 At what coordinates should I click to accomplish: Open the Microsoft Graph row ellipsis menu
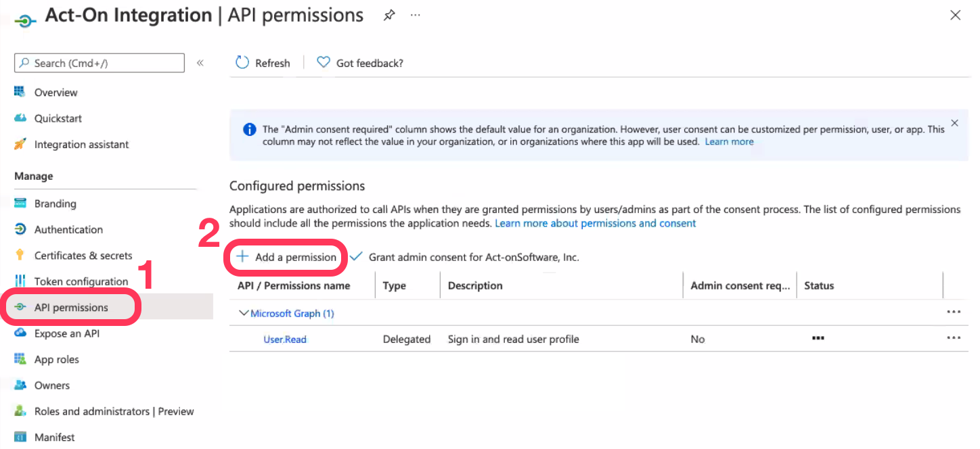tap(954, 312)
